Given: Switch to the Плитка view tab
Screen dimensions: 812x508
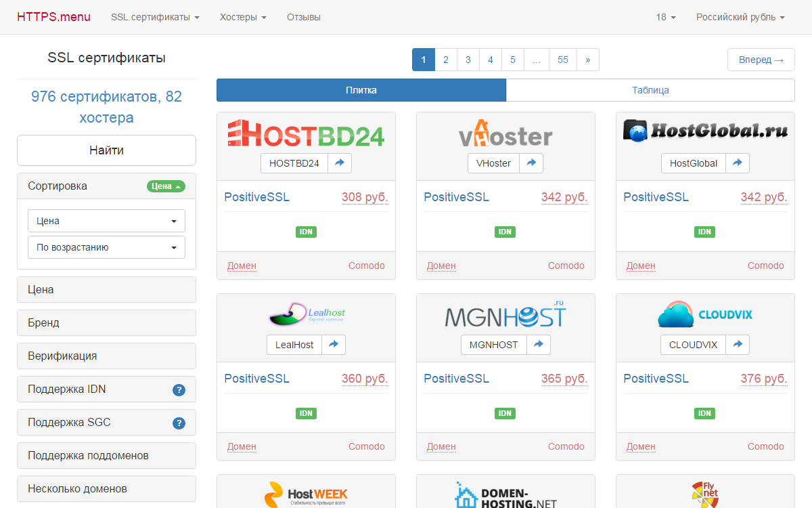Looking at the screenshot, I should [x=361, y=90].
